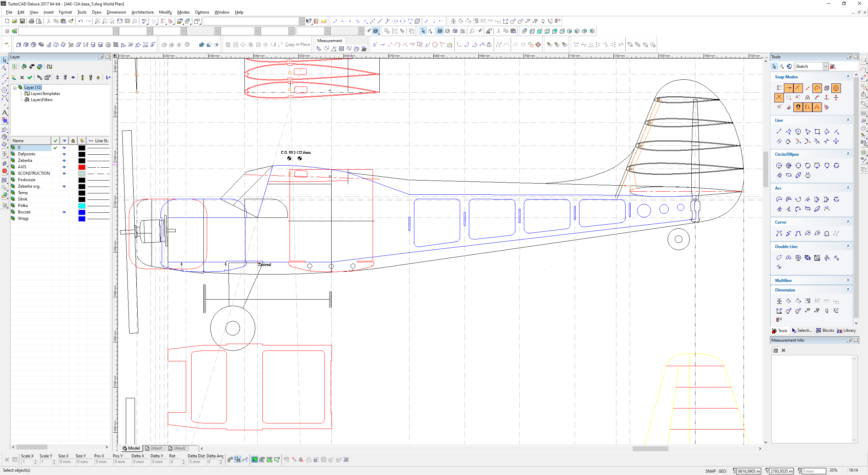The image size is (868, 475).
Task: Toggle visibility of Boczek layer
Action: click(x=64, y=212)
